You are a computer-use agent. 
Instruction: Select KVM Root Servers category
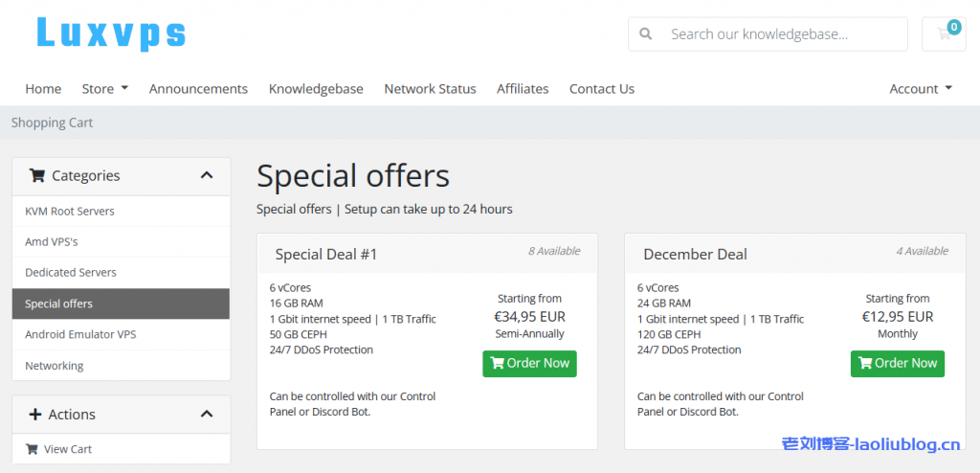pos(121,212)
